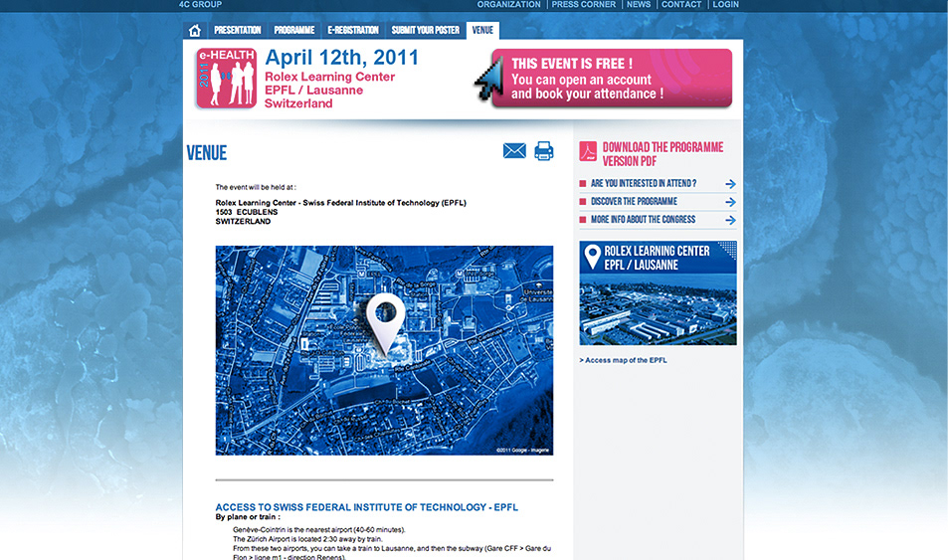Click the SWITZERLAND address line
The image size is (948, 560).
tap(243, 222)
